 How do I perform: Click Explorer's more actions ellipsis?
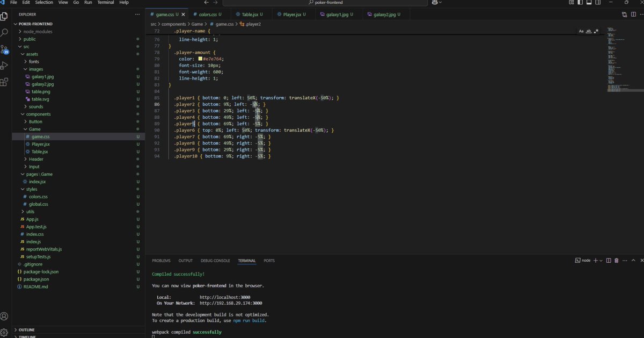137,15
